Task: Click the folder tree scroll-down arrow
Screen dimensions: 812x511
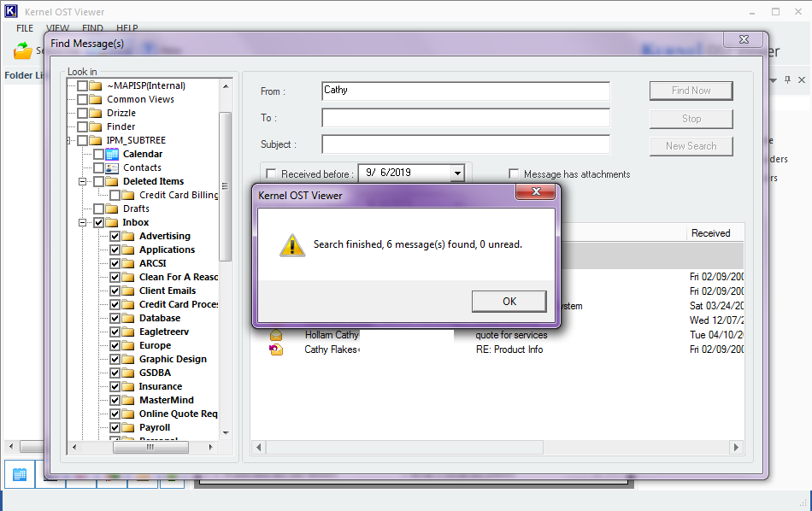Action: coord(226,433)
